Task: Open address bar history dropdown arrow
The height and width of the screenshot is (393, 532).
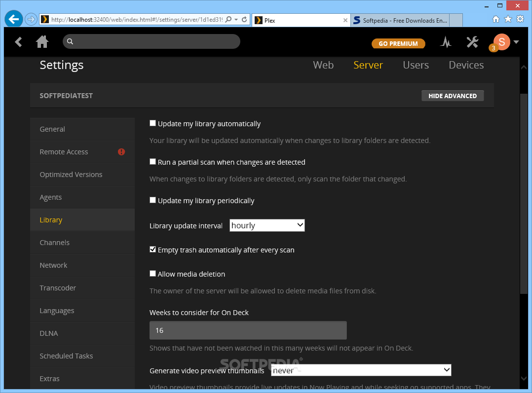Action: tap(236, 20)
